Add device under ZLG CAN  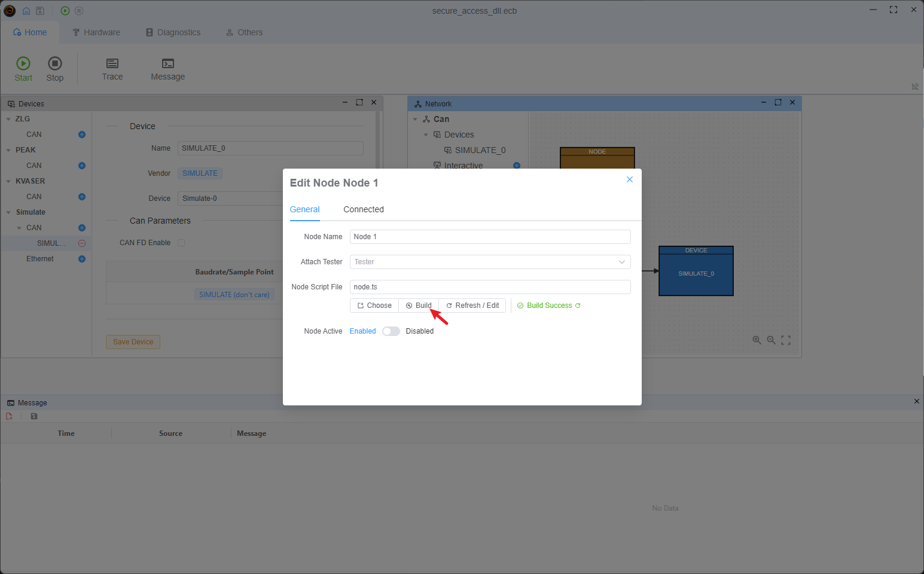coord(82,135)
